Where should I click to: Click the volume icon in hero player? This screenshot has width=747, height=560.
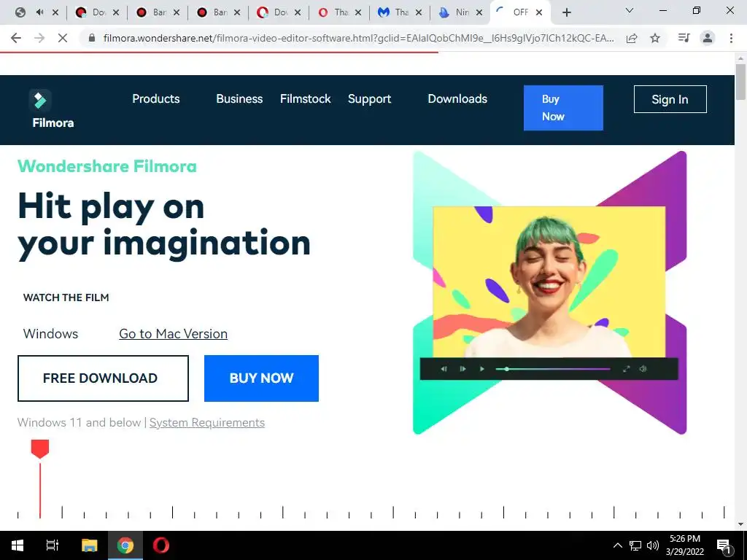point(643,369)
